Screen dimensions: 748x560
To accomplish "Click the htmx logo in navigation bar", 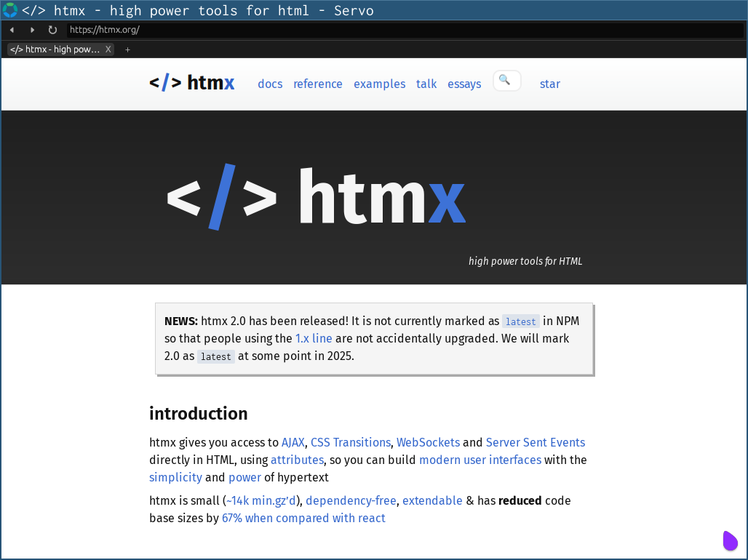I will [x=192, y=83].
